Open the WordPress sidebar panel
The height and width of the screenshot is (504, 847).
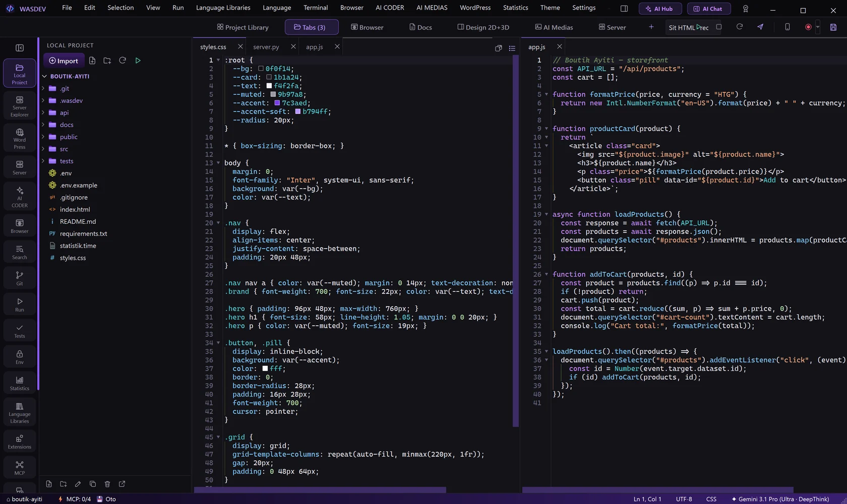(20, 139)
